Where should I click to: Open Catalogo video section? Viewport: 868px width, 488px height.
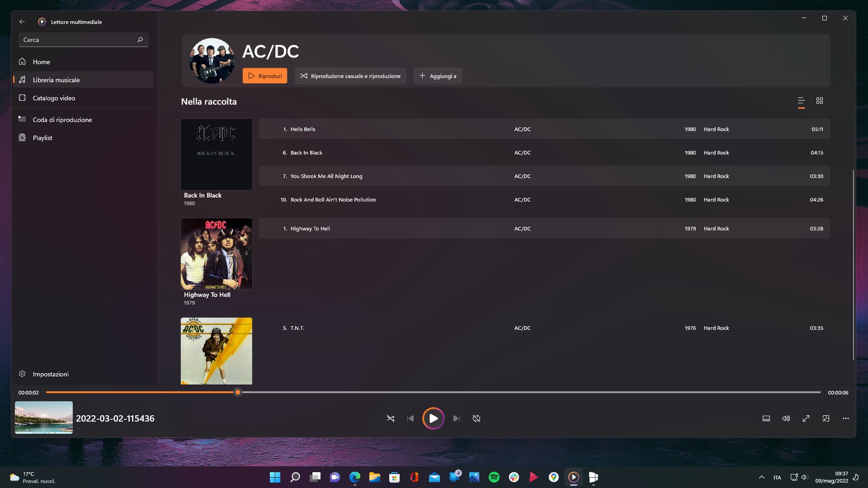(x=84, y=98)
